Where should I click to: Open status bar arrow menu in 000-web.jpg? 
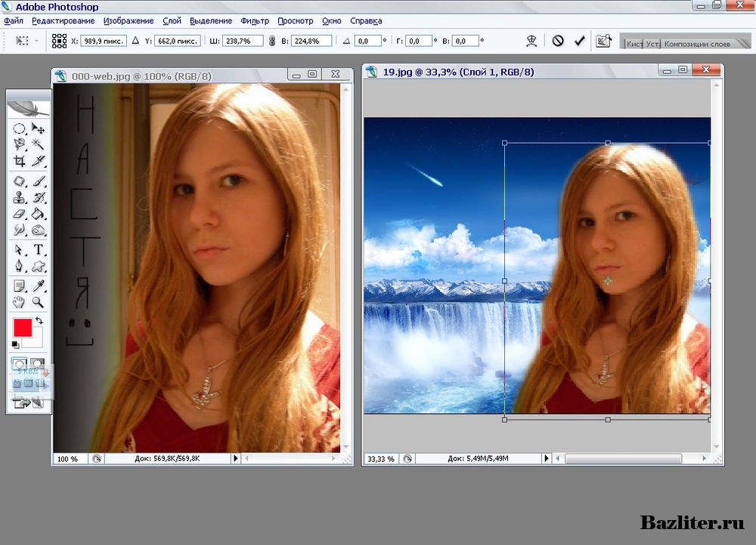235,459
